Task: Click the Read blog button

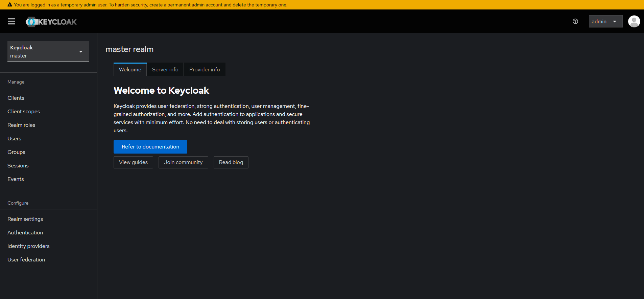Action: (x=231, y=162)
